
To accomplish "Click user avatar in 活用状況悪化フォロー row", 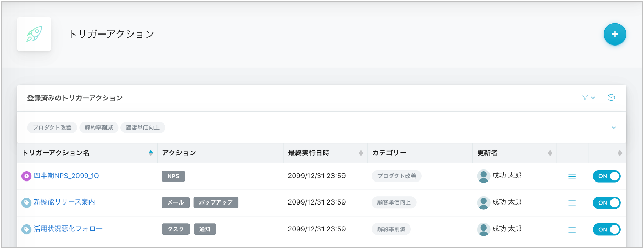I will (484, 229).
